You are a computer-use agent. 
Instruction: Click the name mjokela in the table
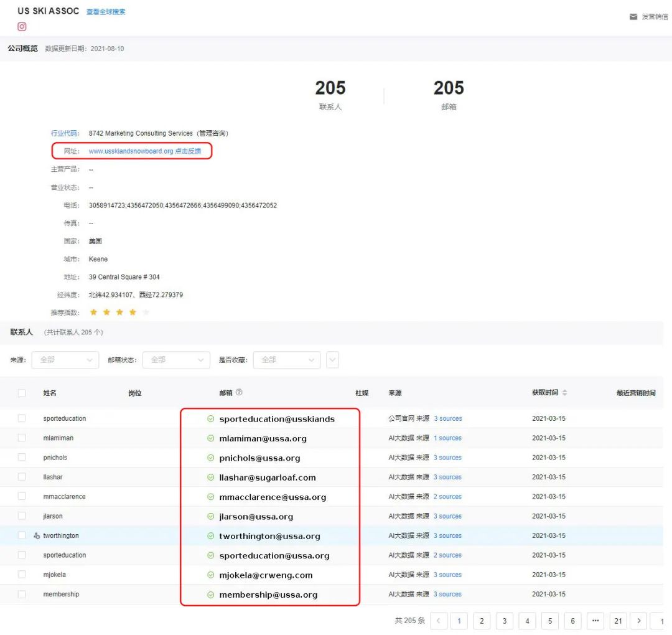(54, 575)
